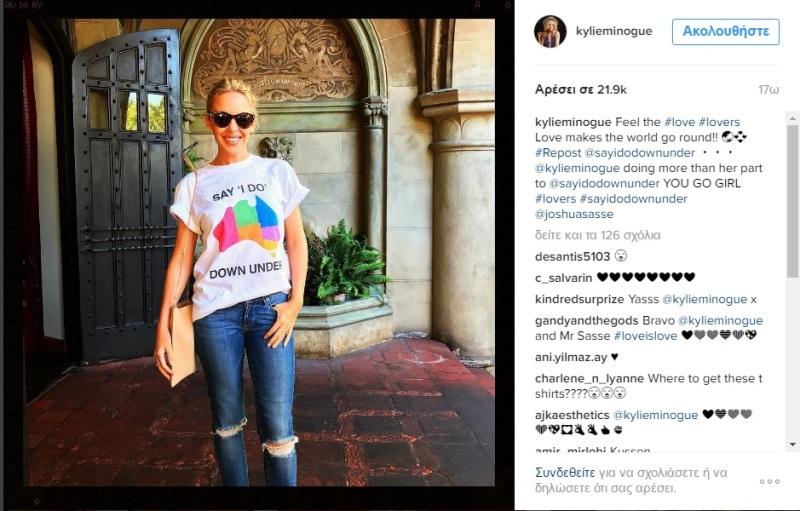Viewport: 800px width, 511px height.
Task: Open the #Repost hashtag in caption
Action: pyautogui.click(x=558, y=152)
